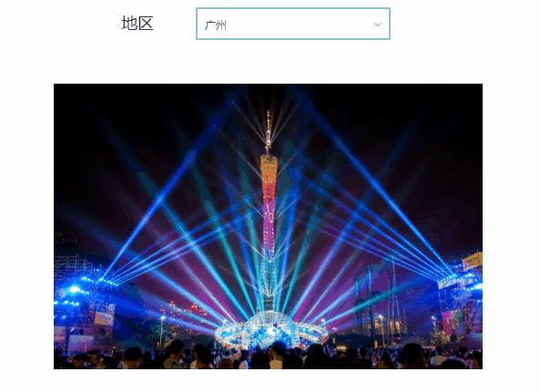
Task: Click the bright blue spotlight on left stage
Action: (x=75, y=289)
